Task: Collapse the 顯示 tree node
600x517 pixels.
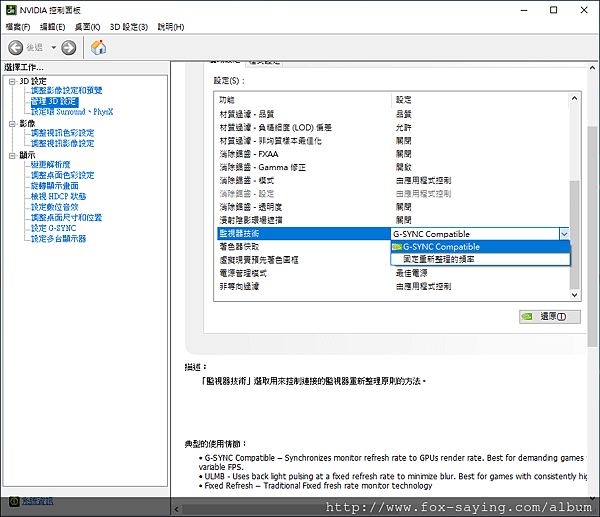Action: 12,155
